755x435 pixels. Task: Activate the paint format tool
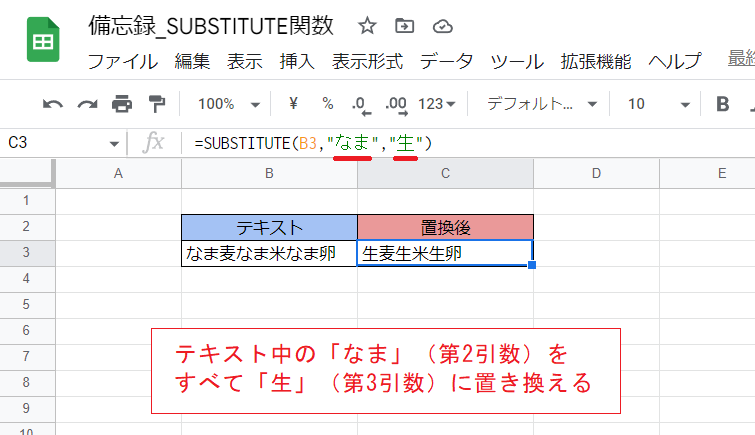156,104
